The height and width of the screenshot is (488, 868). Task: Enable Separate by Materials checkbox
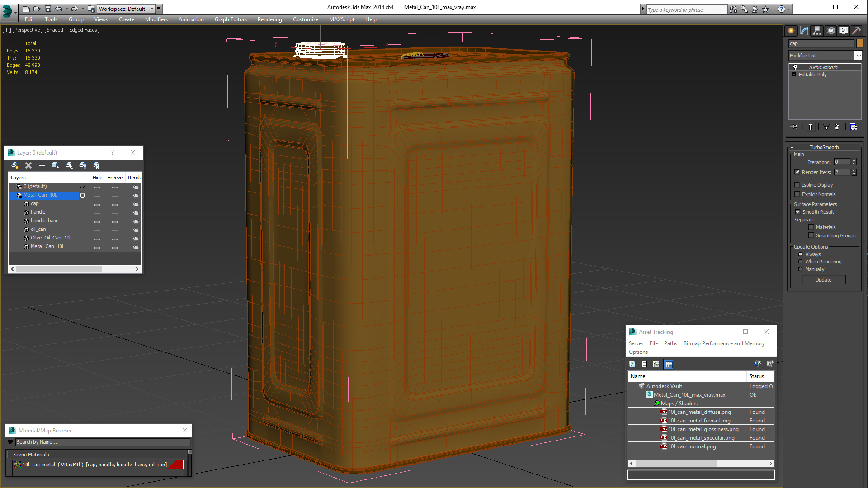[811, 227]
